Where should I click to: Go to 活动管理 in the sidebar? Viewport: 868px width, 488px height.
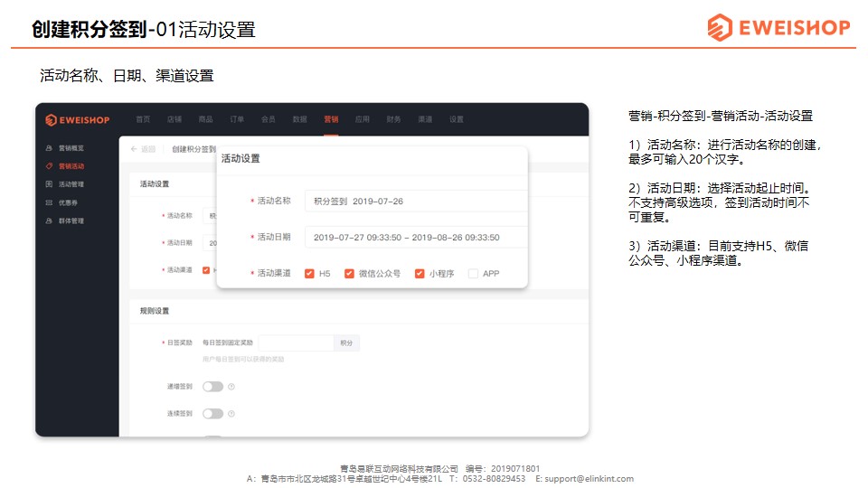click(x=71, y=184)
